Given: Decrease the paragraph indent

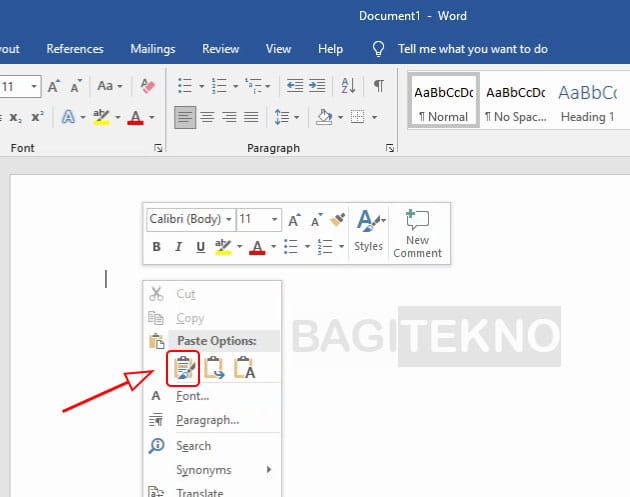Looking at the screenshot, I should pyautogui.click(x=295, y=85).
